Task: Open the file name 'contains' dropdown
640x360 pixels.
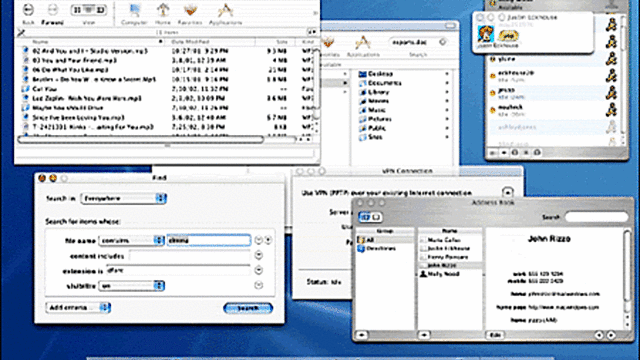Action: [131, 240]
